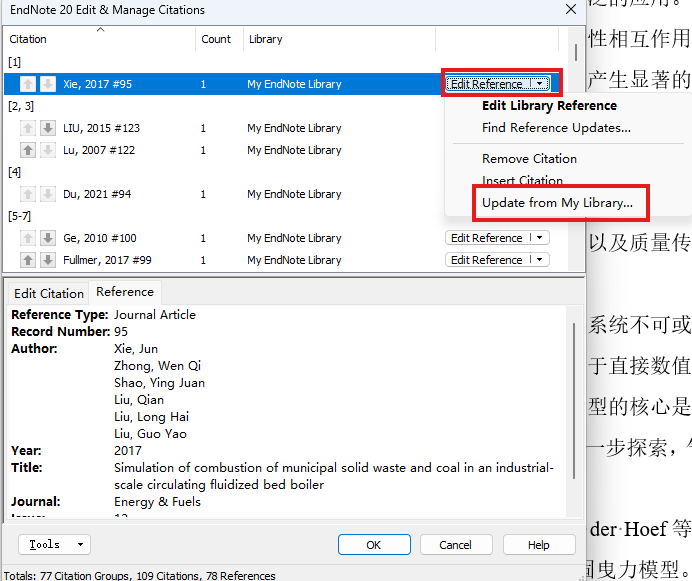The width and height of the screenshot is (692, 581).
Task: Click the Totals status line
Action: tap(139, 575)
